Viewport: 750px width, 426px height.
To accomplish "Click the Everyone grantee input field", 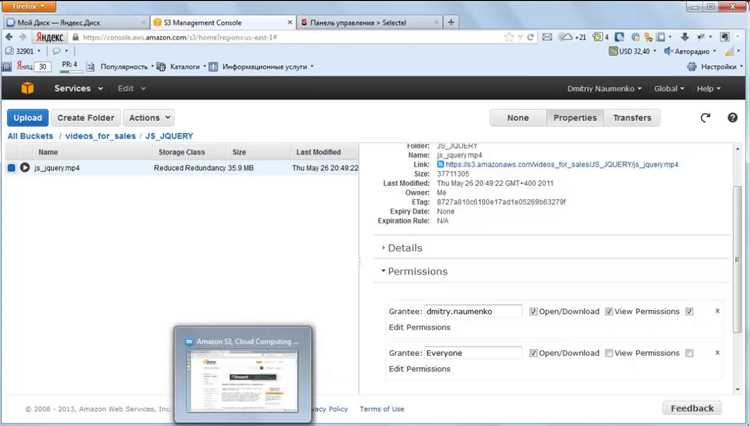I will point(473,353).
